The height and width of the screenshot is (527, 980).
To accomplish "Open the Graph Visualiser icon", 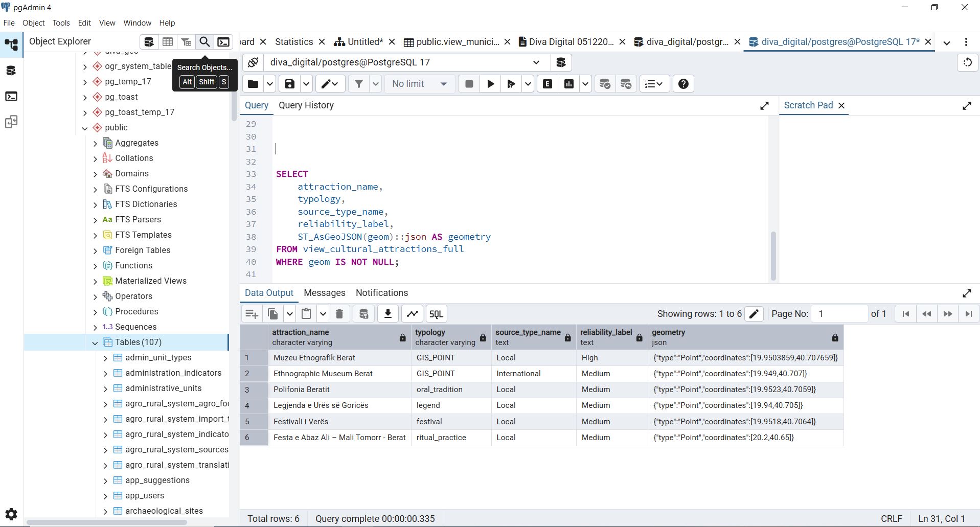I will (x=413, y=314).
